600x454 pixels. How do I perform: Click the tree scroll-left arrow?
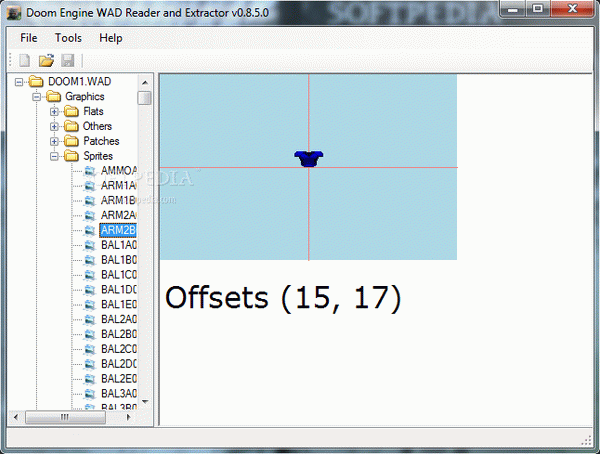15,417
